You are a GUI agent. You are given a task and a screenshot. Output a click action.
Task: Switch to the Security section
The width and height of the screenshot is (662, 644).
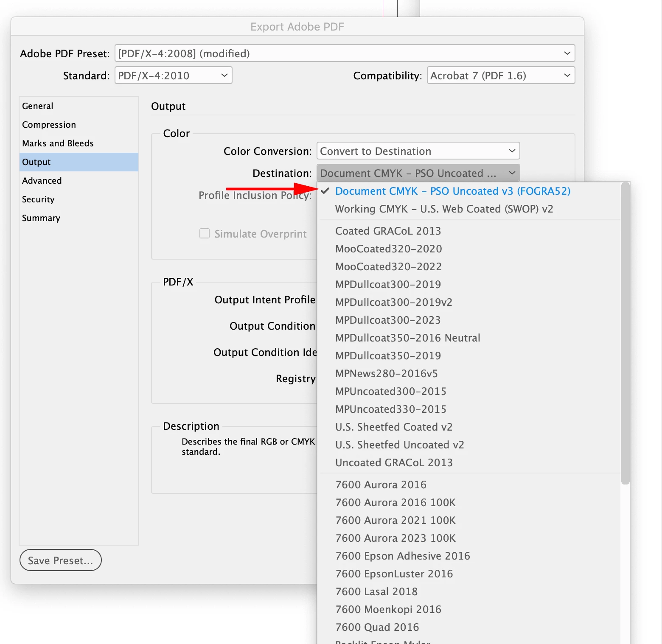(x=79, y=199)
